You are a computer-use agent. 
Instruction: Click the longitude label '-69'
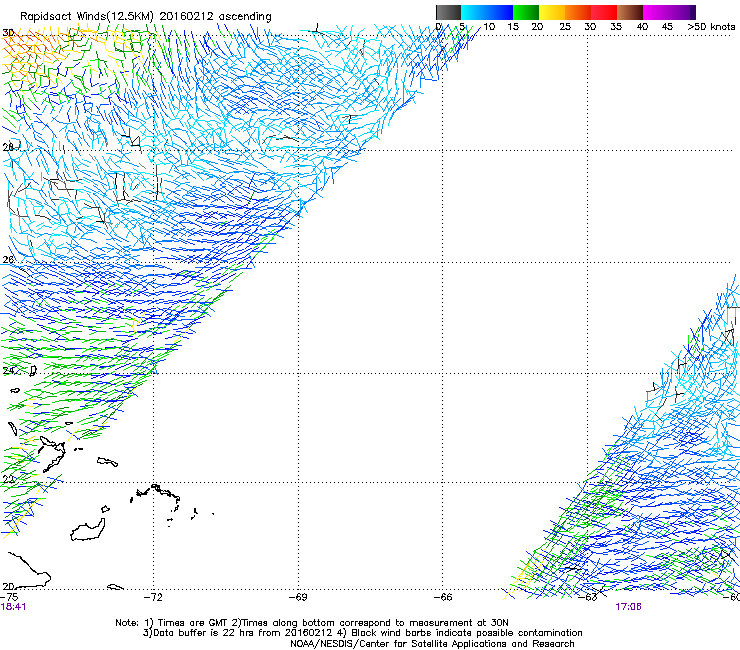[x=298, y=597]
